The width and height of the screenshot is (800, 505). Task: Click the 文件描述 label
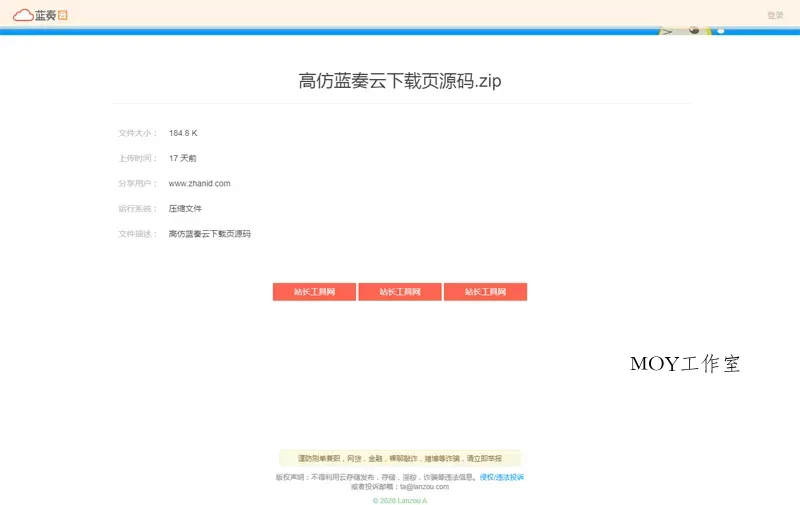click(x=138, y=234)
